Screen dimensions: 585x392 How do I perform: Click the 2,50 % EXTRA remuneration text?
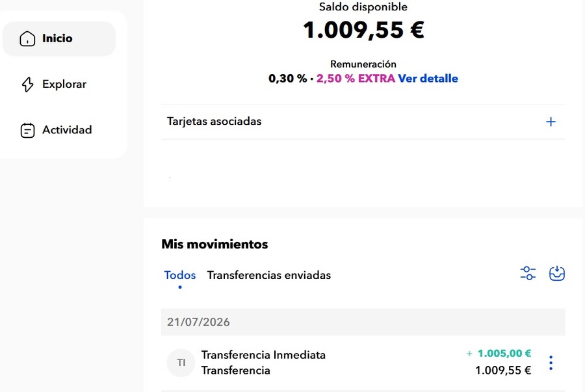356,79
